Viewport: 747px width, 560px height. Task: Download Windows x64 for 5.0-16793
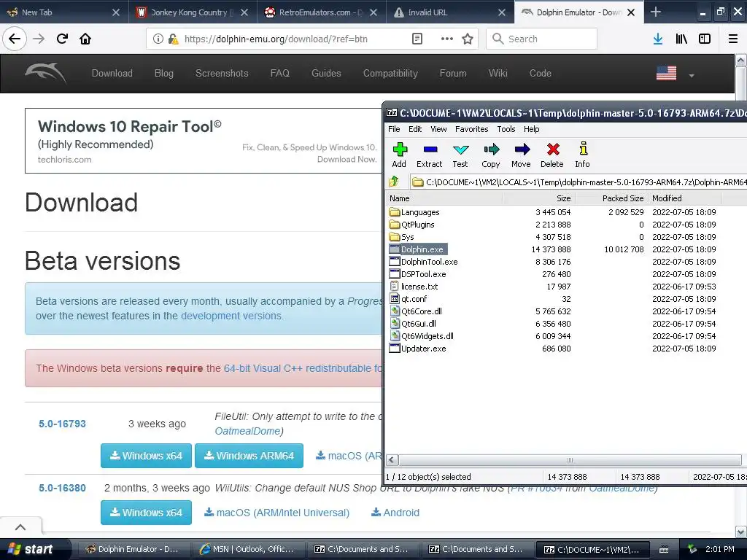146,456
